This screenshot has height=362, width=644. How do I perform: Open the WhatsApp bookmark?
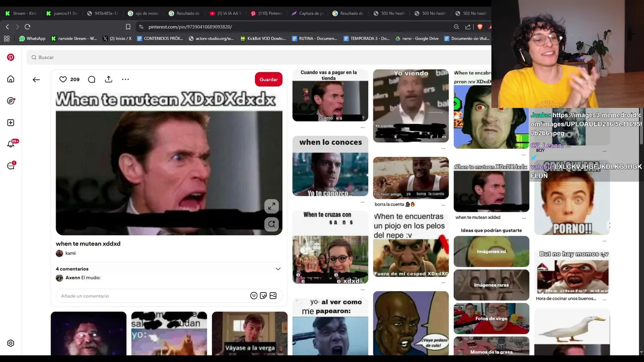point(32,38)
